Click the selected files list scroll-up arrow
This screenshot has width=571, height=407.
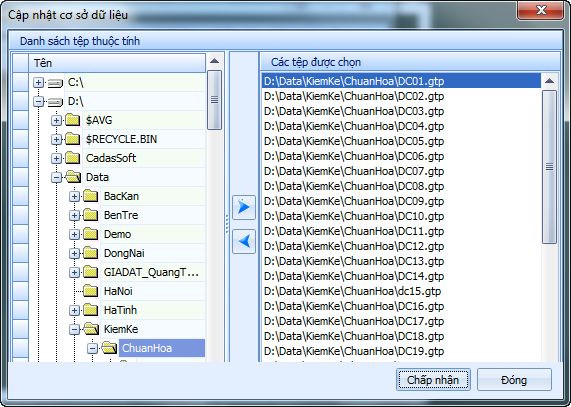pos(549,81)
